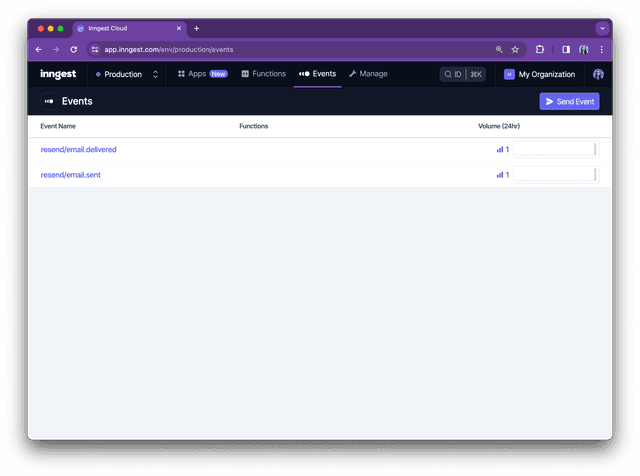Click the Send Event button
Image resolution: width=640 pixels, height=476 pixels.
coord(569,101)
